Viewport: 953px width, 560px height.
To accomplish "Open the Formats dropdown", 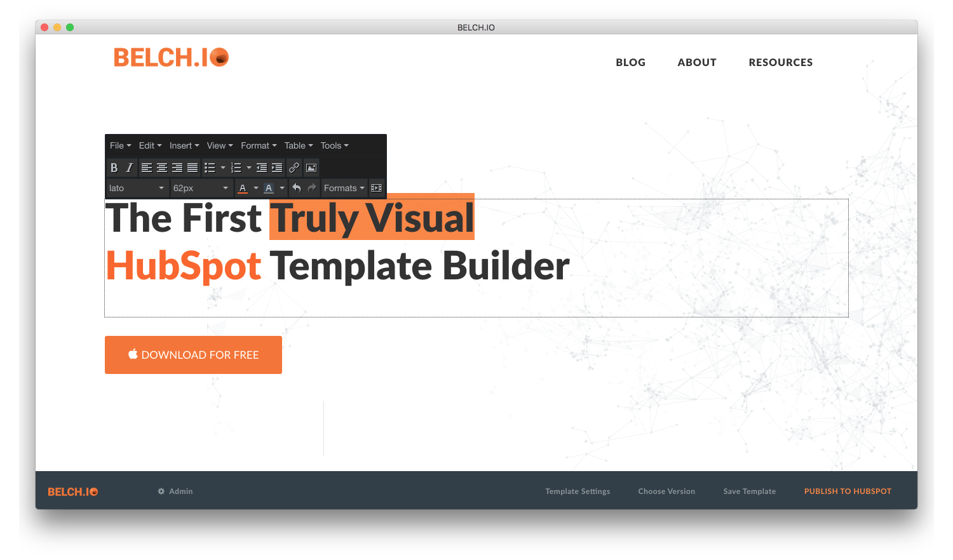I will (x=344, y=188).
